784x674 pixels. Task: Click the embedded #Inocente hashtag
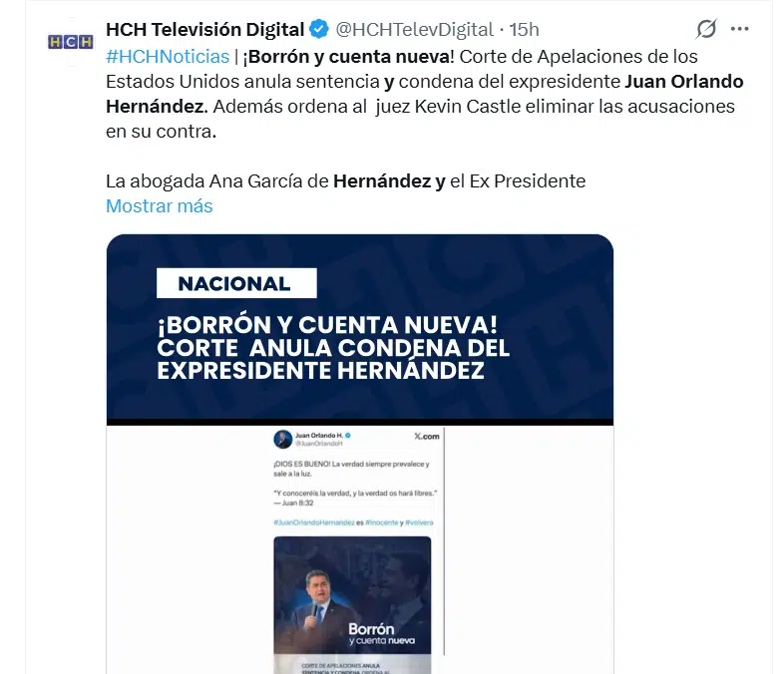coord(382,522)
